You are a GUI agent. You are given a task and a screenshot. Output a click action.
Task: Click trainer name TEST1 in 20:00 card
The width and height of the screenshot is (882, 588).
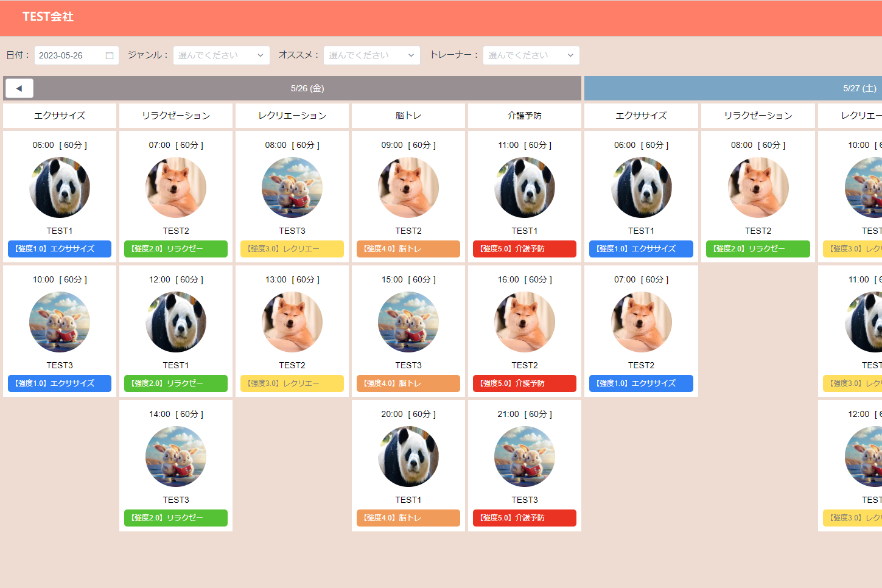pos(408,500)
